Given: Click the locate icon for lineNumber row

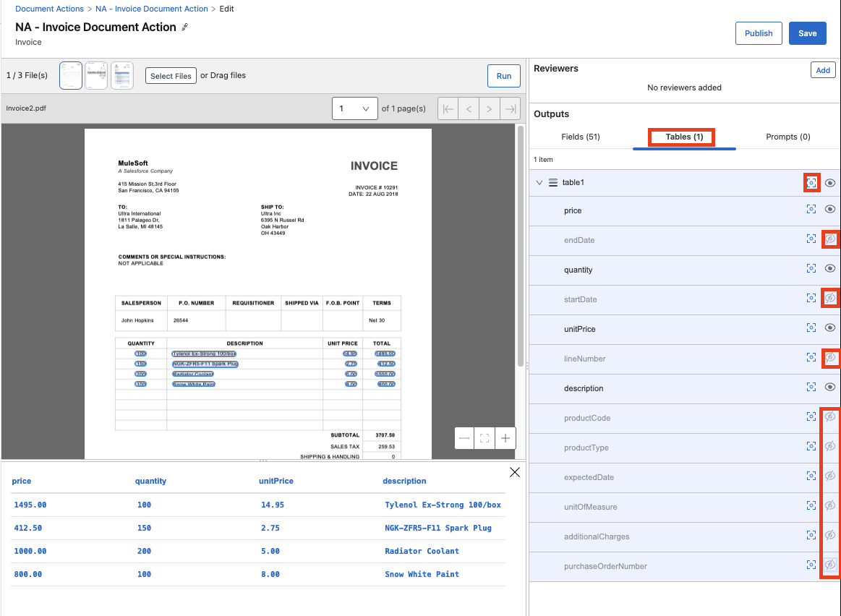Looking at the screenshot, I should click(x=811, y=357).
